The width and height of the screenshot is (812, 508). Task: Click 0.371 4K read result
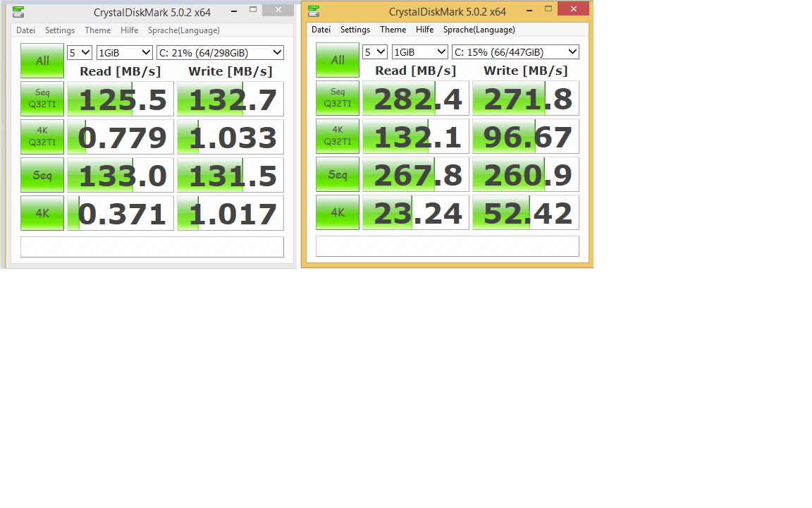coord(121,214)
